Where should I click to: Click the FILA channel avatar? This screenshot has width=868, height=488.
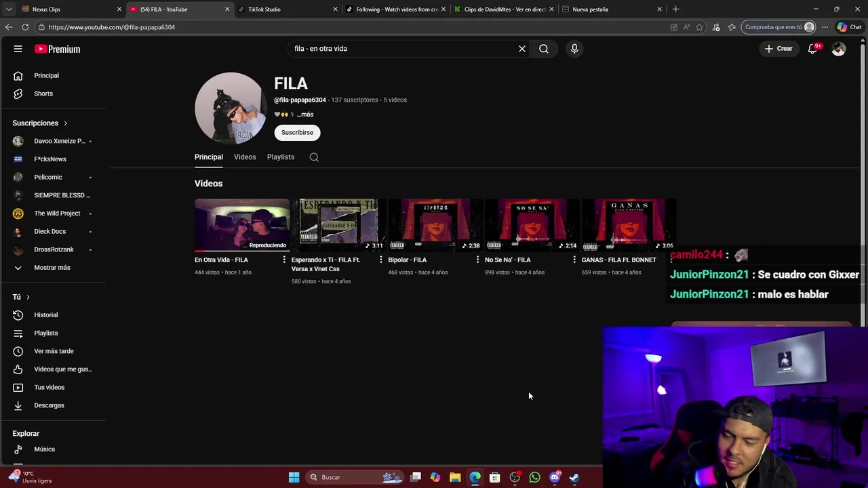[231, 108]
